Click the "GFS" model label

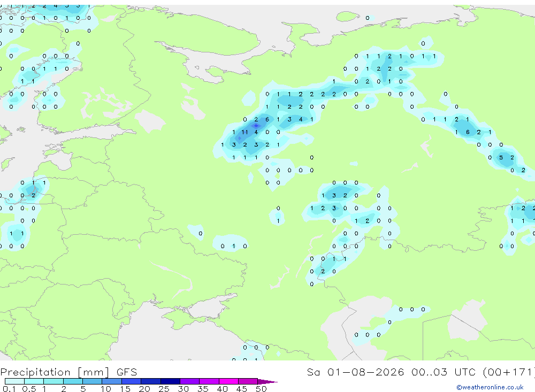(x=127, y=372)
